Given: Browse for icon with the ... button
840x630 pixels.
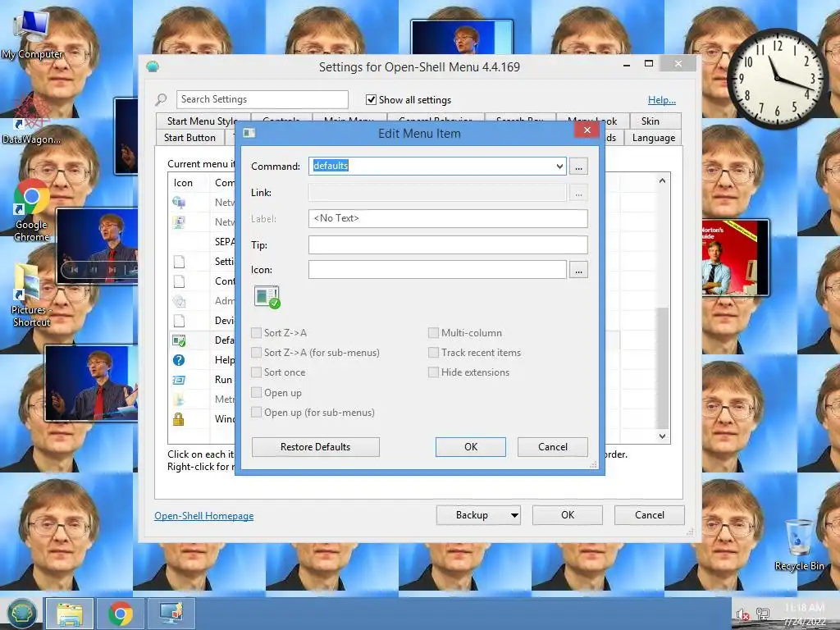Looking at the screenshot, I should pos(578,270).
